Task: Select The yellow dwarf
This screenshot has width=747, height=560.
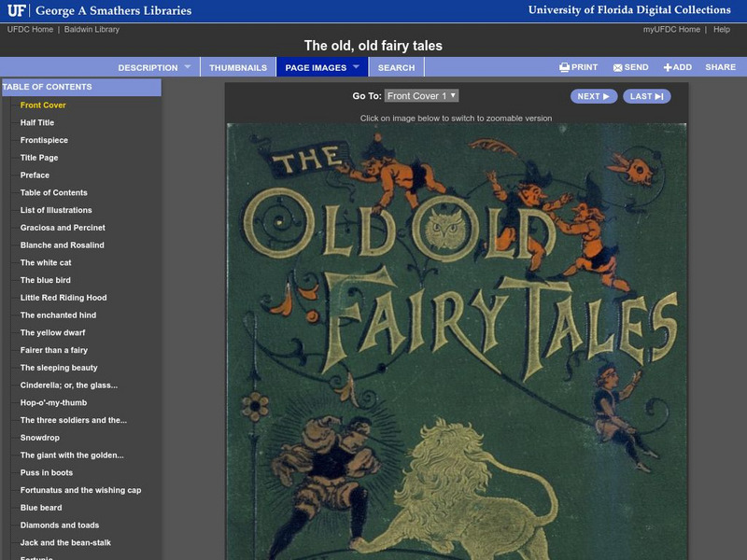Action: click(53, 332)
